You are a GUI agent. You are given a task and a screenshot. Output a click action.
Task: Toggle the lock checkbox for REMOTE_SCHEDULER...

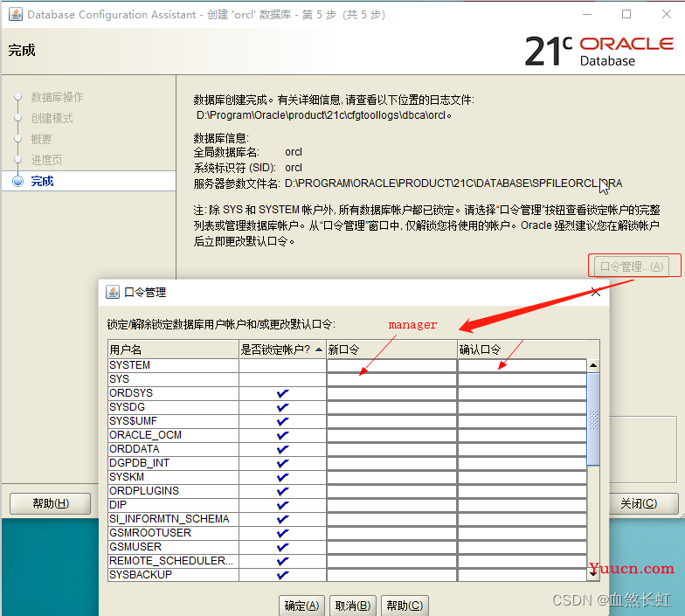[283, 561]
